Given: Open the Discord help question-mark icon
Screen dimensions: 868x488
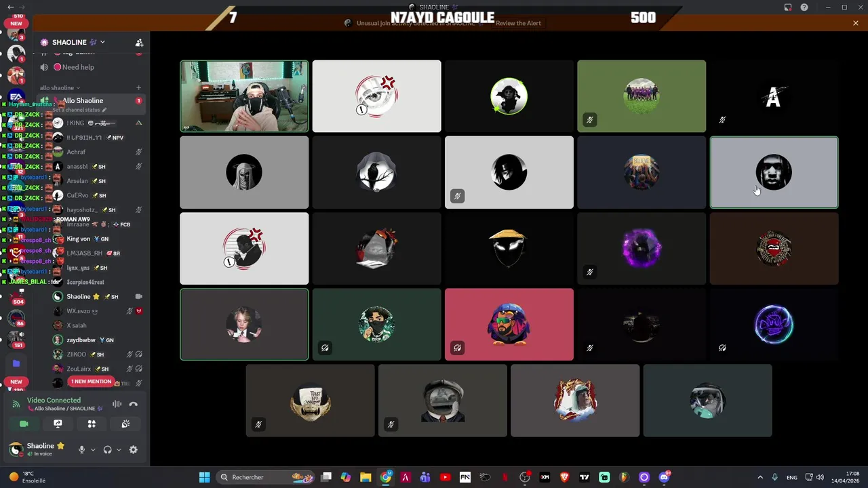Looking at the screenshot, I should tap(804, 7).
